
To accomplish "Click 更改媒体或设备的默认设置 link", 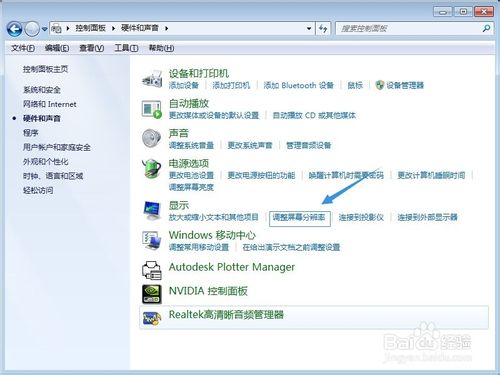I will [x=214, y=115].
